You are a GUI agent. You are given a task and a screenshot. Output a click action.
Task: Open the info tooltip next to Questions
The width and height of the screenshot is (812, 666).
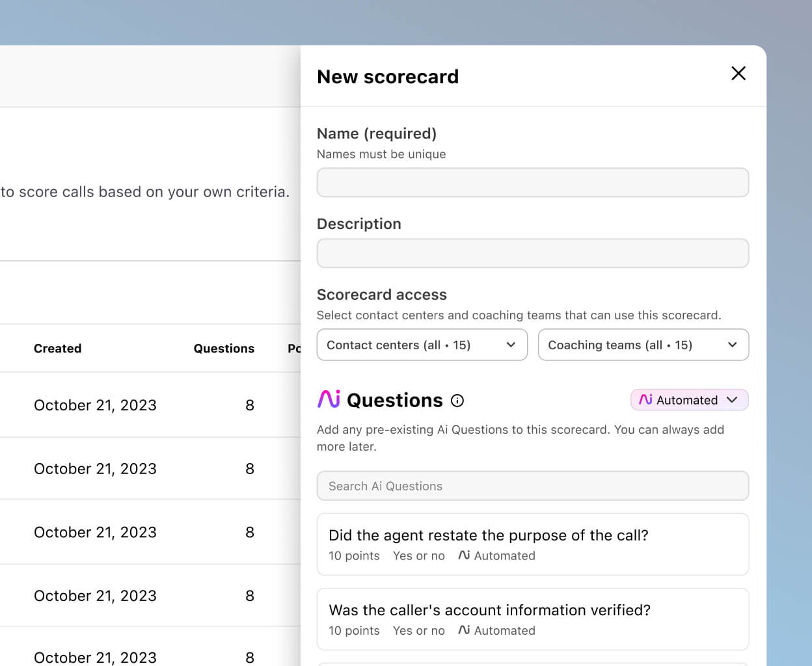pyautogui.click(x=457, y=401)
